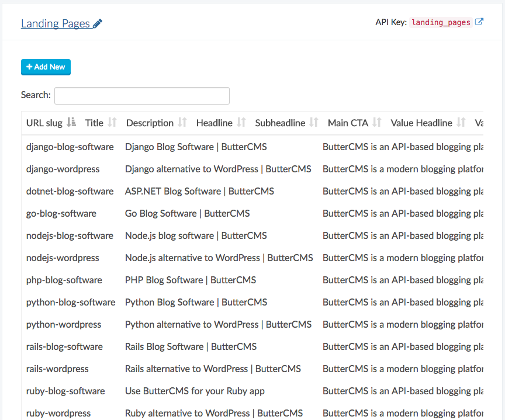The height and width of the screenshot is (420, 505).
Task: Click the Description column sort icon
Action: [x=182, y=123]
